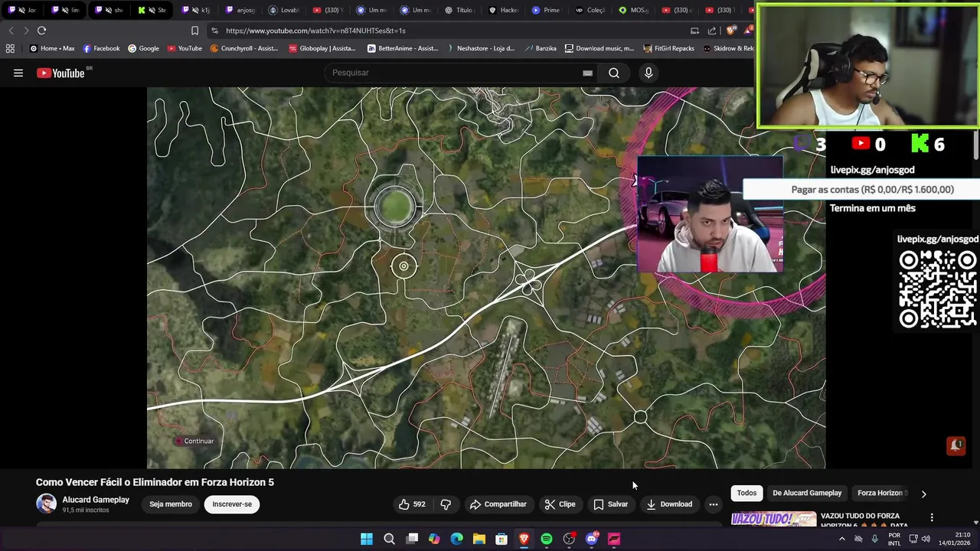Bookmark this page using bookmark icon
This screenshot has height=551, width=980.
click(194, 31)
